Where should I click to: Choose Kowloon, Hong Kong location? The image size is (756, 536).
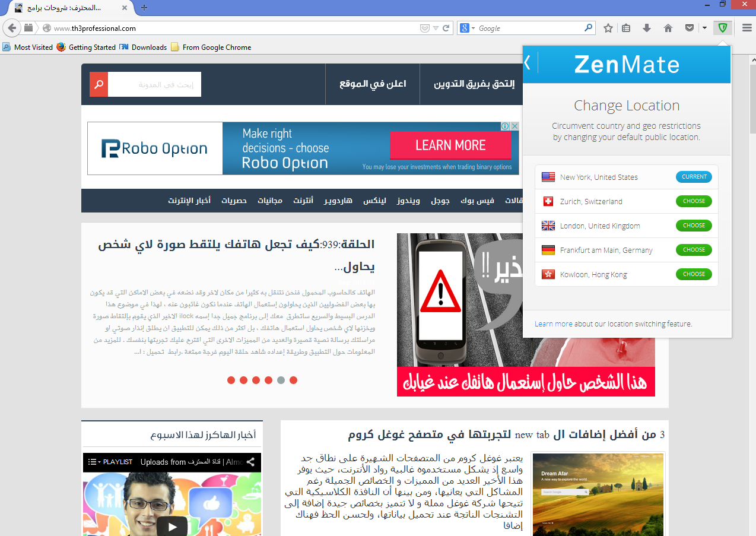point(694,274)
